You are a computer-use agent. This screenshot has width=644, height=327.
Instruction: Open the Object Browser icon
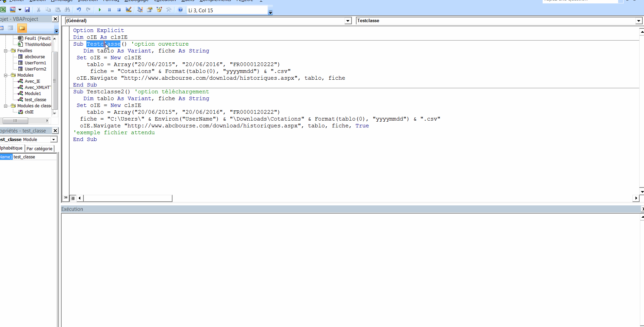159,10
